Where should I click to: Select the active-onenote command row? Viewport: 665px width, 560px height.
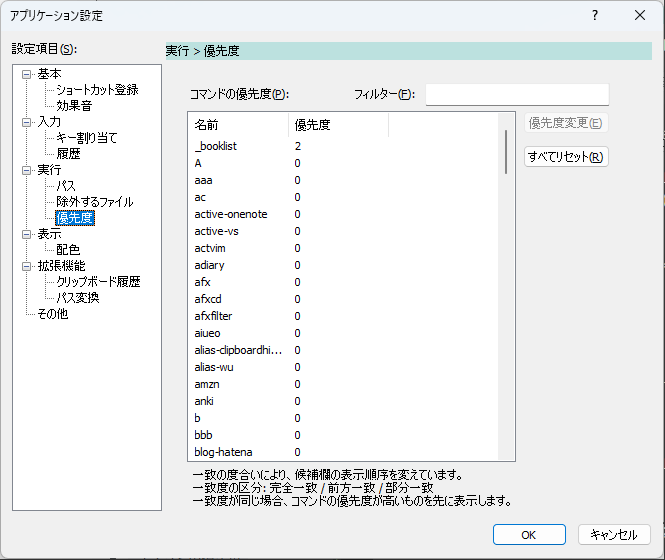(343, 214)
